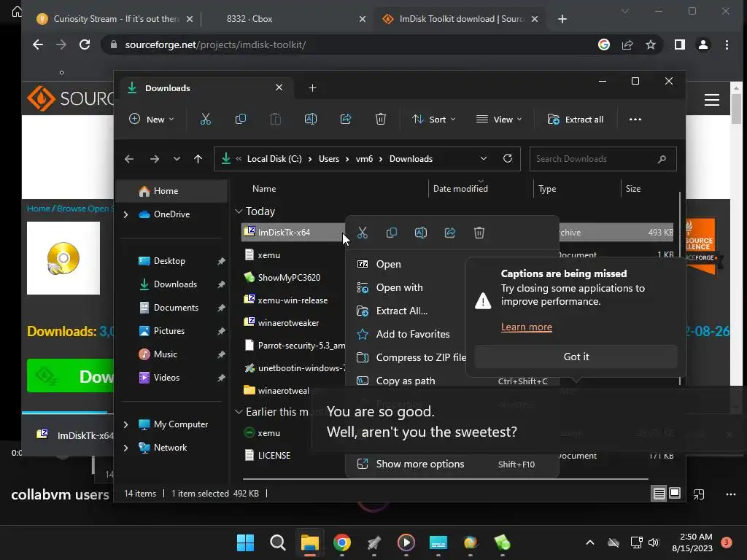The height and width of the screenshot is (560, 747).
Task: Open File Explorer from taskbar
Action: click(x=309, y=542)
